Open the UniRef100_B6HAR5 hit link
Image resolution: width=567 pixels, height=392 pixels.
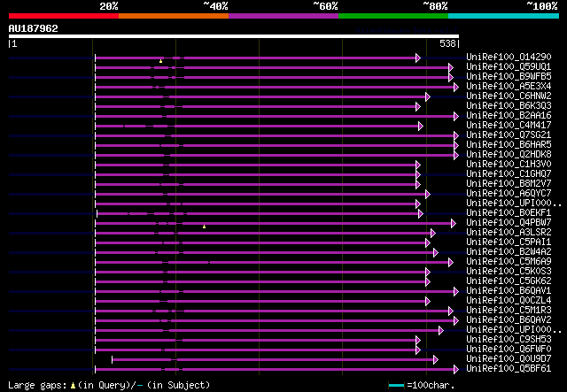509,144
